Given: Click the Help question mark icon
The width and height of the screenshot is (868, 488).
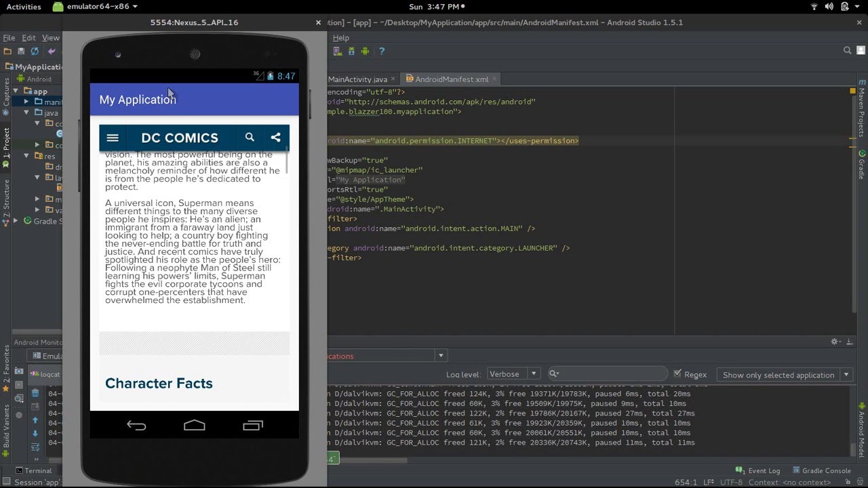Looking at the screenshot, I should (382, 51).
